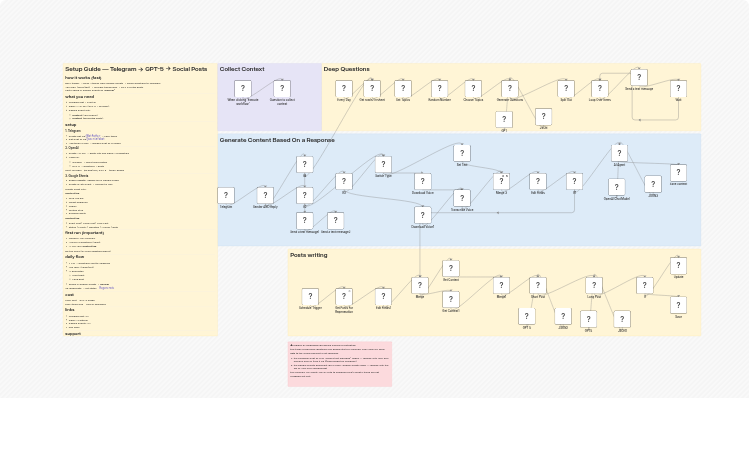The height and width of the screenshot is (450, 749).
Task: Select the Merge 3 node
Action: tap(501, 182)
